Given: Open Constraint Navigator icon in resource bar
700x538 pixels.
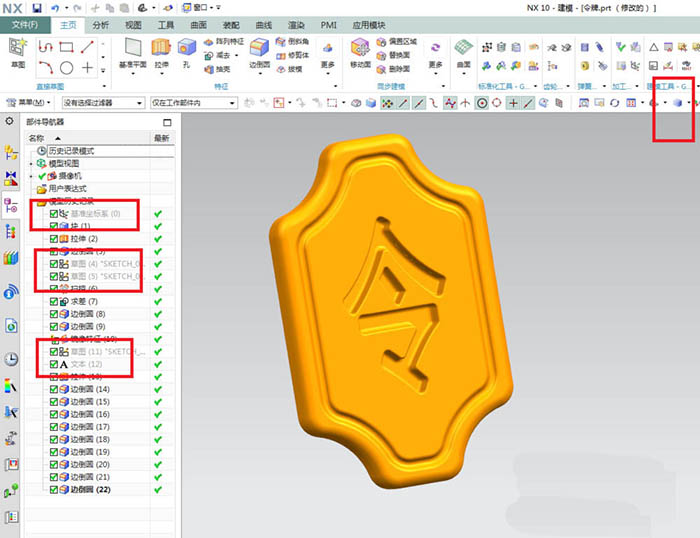Looking at the screenshot, I should pos(11,178).
